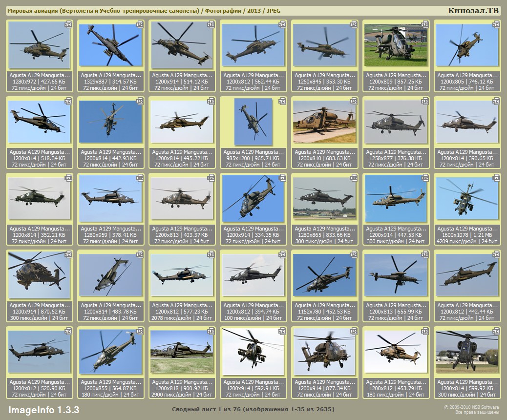Click the ImageInfo 1.3.3 title text
The height and width of the screenshot is (420, 507).
(43, 409)
